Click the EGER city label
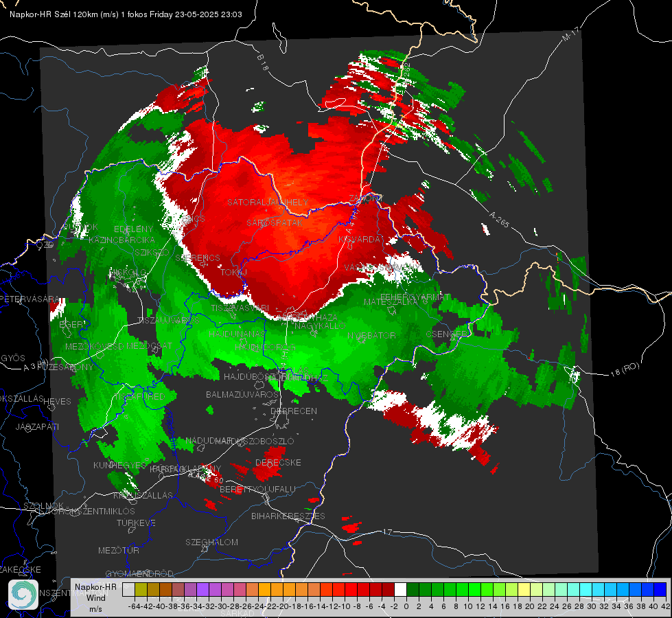 point(71,324)
